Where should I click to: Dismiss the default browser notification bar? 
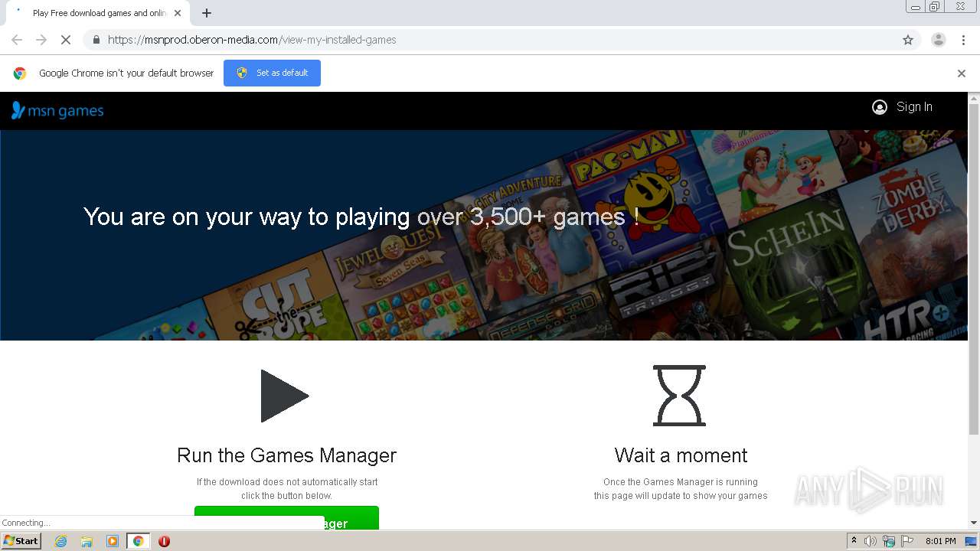tap(962, 73)
